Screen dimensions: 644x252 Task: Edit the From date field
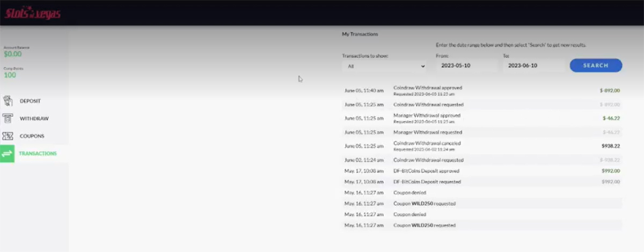[x=466, y=66]
